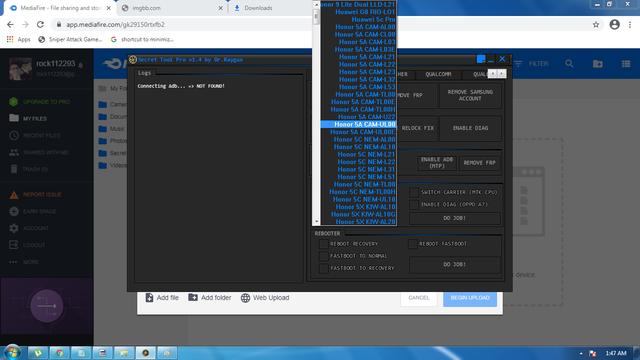Show hidden system tray icons

pyautogui.click(x=581, y=353)
